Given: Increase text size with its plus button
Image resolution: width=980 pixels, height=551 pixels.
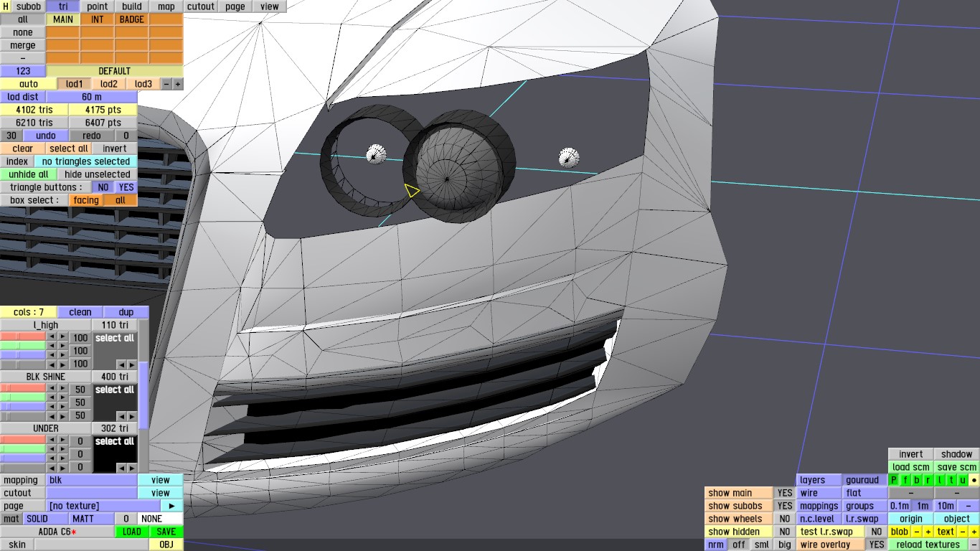Looking at the screenshot, I should pyautogui.click(x=974, y=532).
